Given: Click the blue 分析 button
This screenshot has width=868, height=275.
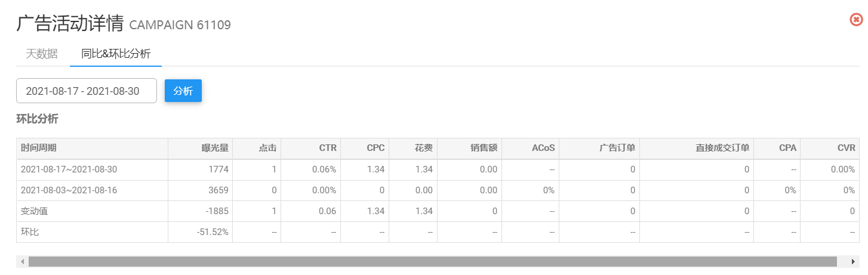Looking at the screenshot, I should (183, 91).
